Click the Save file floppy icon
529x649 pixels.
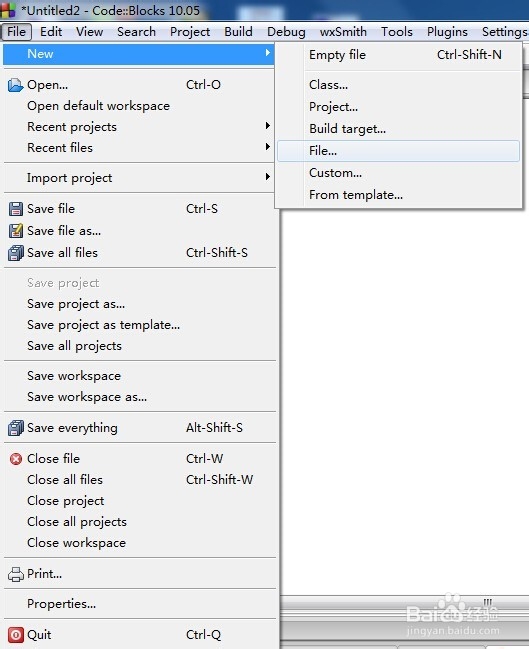[x=16, y=209]
